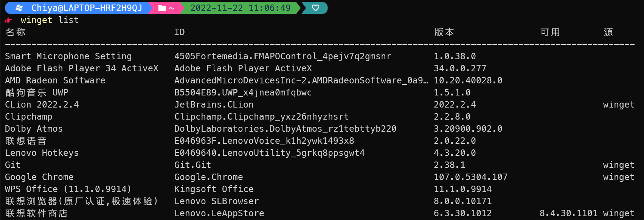Select the JetBrains.CLion package ID
Image resolution: width=644 pixels, height=220 pixels.
[x=214, y=105]
